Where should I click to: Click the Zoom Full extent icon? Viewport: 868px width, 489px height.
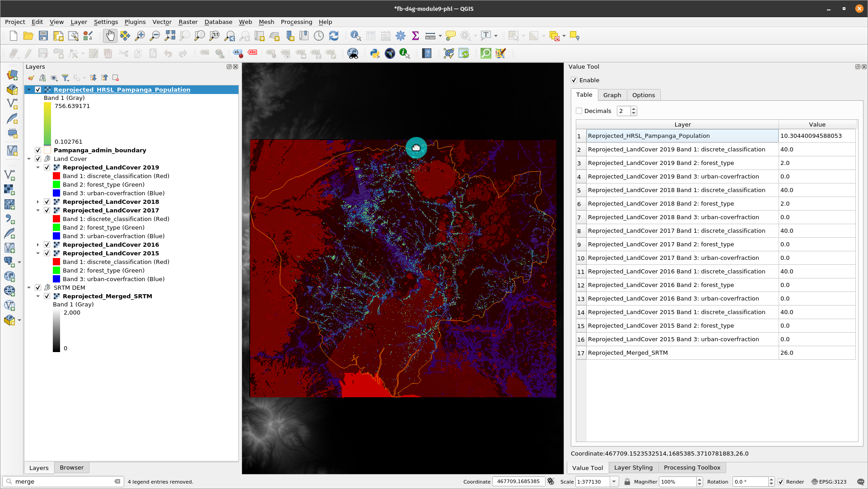coord(170,36)
